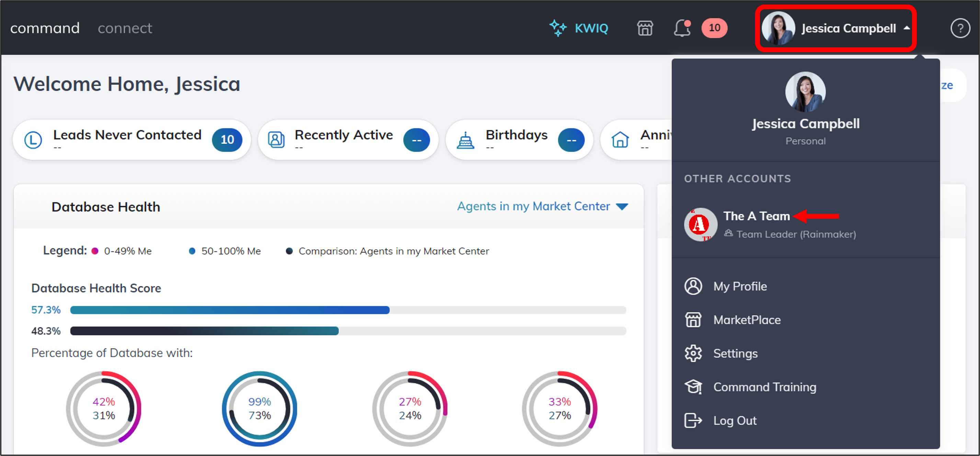This screenshot has height=456, width=980.
Task: Click the Settings gear icon
Action: click(693, 353)
